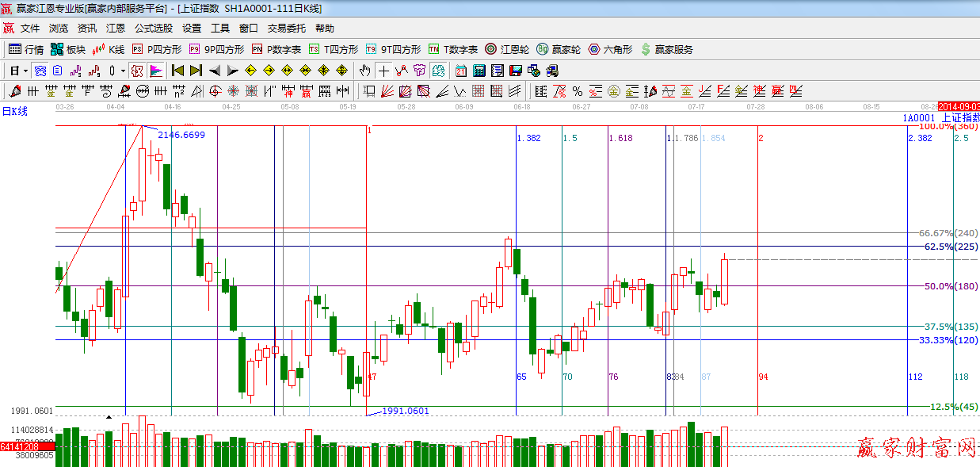Click the 赢家服务 button
This screenshot has width=980, height=467.
[x=666, y=49]
